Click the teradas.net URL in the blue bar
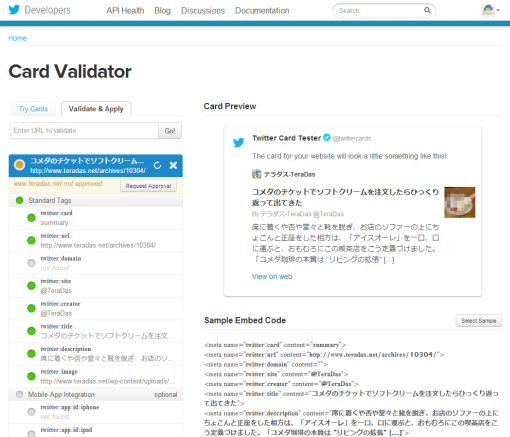 88,170
